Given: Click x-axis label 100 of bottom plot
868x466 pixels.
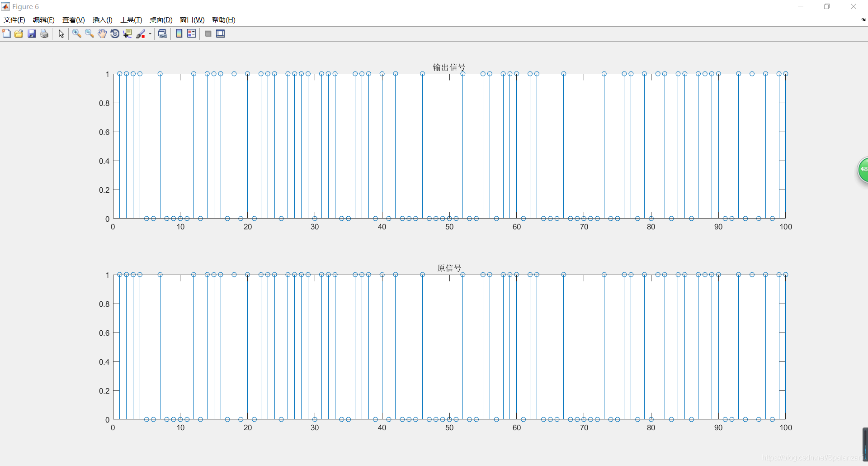Looking at the screenshot, I should 786,428.
